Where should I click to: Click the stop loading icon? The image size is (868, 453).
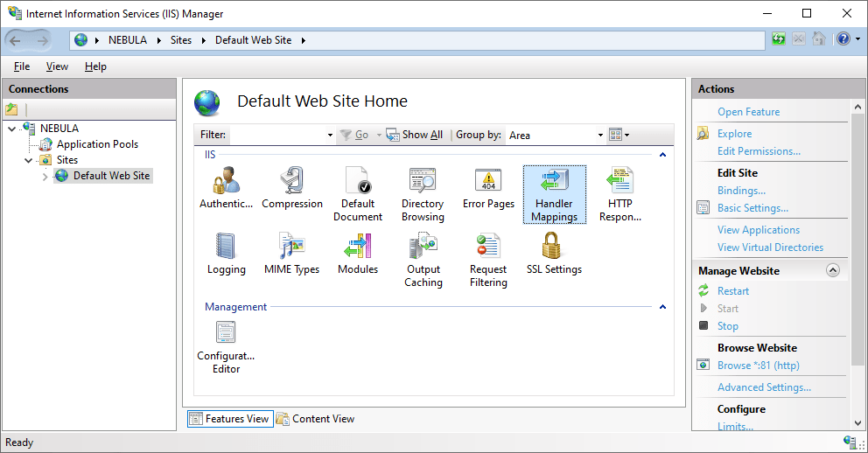(798, 38)
